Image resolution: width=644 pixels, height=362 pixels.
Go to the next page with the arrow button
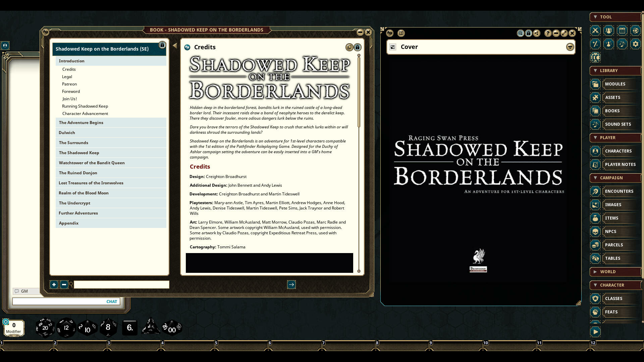(291, 285)
